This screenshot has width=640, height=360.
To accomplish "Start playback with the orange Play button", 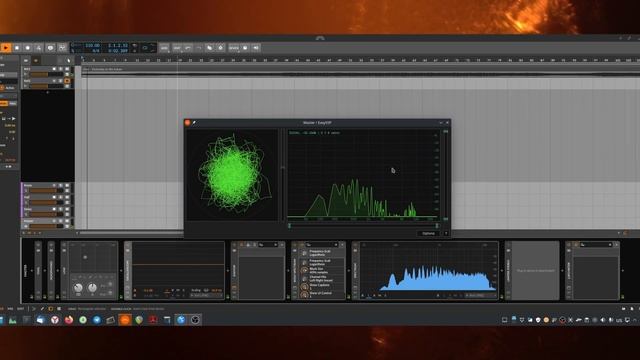I will point(6,48).
